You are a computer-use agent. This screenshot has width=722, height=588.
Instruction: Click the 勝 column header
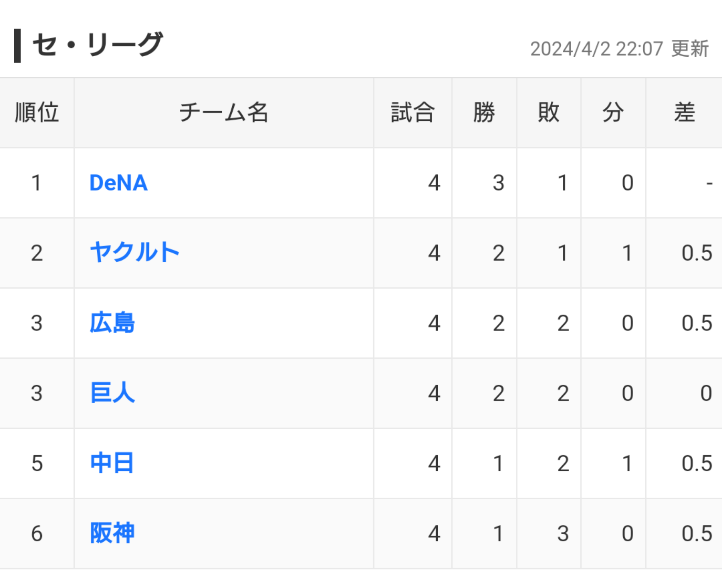(484, 113)
